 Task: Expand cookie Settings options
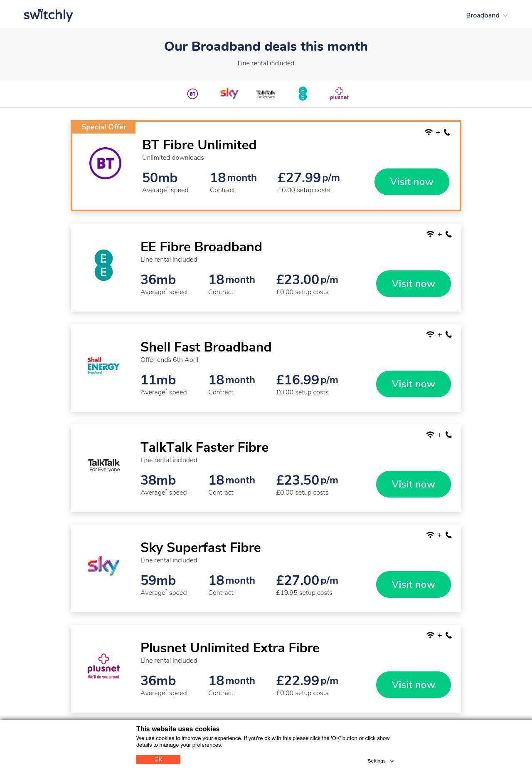380,761
